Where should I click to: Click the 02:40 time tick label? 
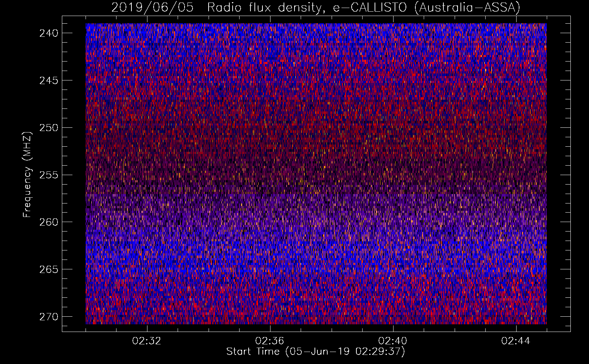tap(393, 341)
